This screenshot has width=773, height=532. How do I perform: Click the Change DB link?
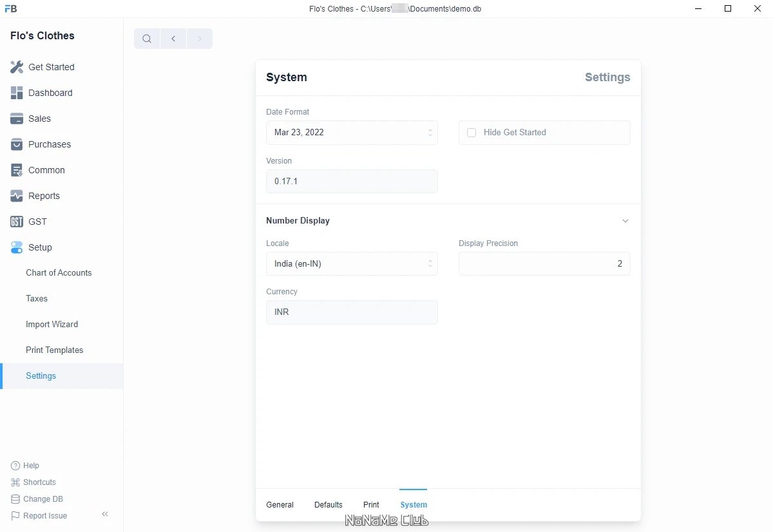pos(43,499)
